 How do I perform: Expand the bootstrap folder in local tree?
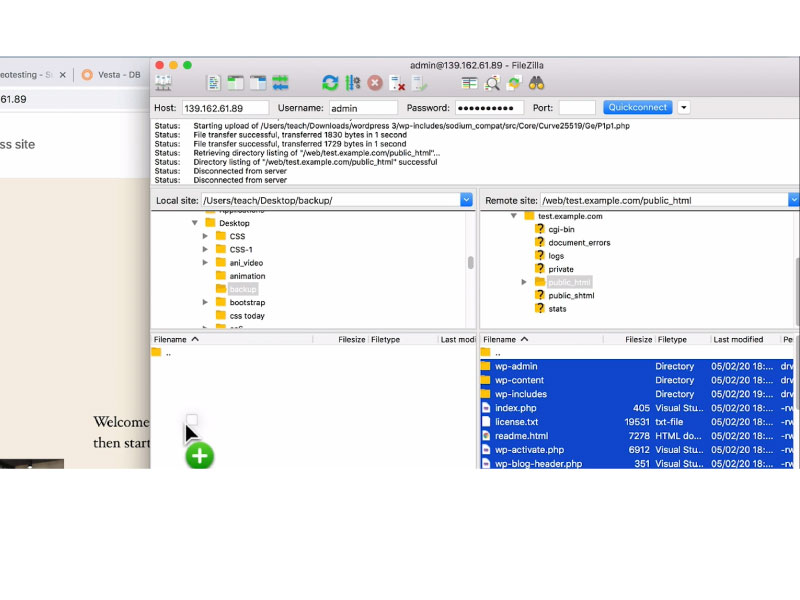(x=205, y=302)
